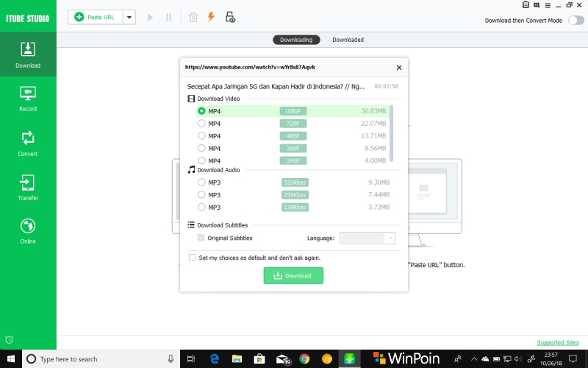
Task: Click the resume play icon in toolbar
Action: [x=150, y=17]
